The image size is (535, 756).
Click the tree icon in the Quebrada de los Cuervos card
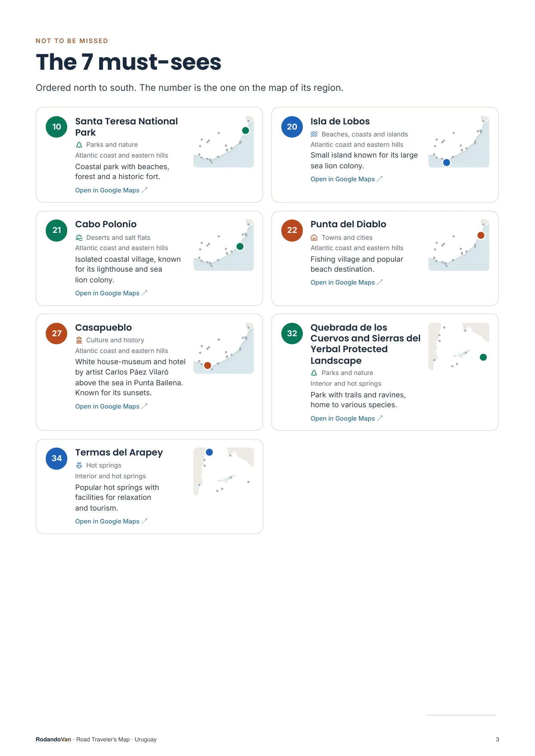(x=314, y=373)
